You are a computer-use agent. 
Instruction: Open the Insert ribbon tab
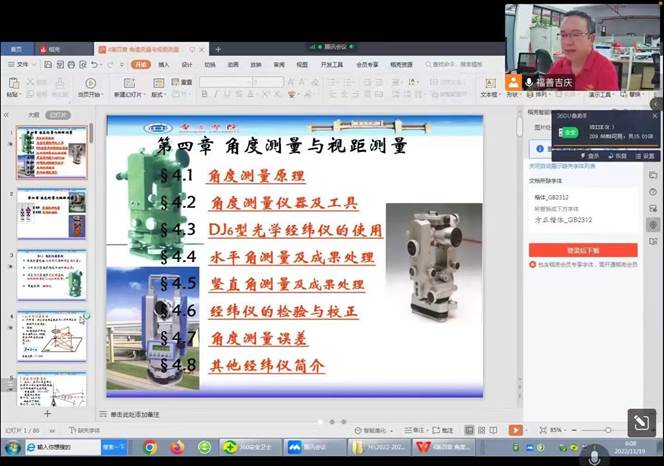[164, 64]
